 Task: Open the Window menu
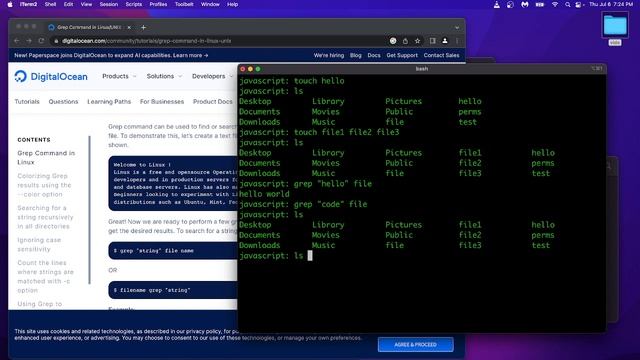pyautogui.click(x=210, y=4)
